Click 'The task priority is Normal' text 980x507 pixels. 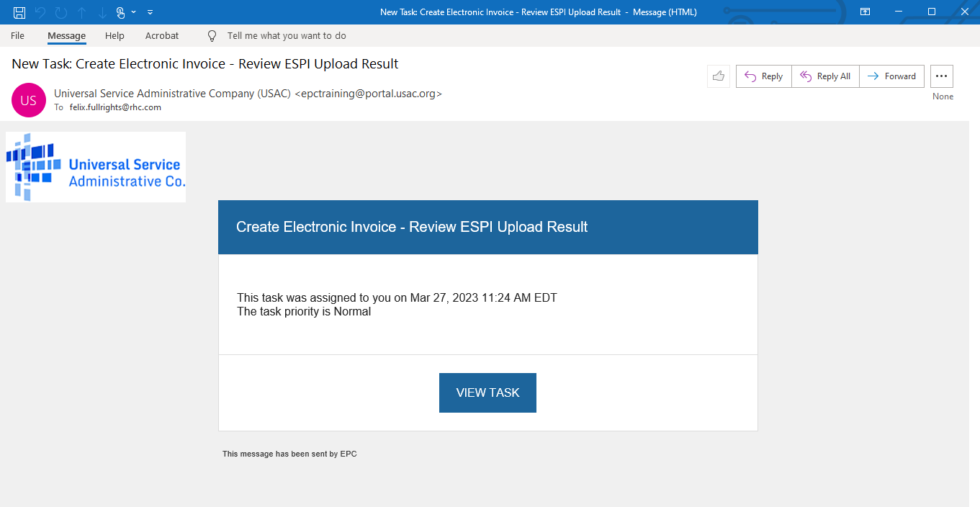304,312
